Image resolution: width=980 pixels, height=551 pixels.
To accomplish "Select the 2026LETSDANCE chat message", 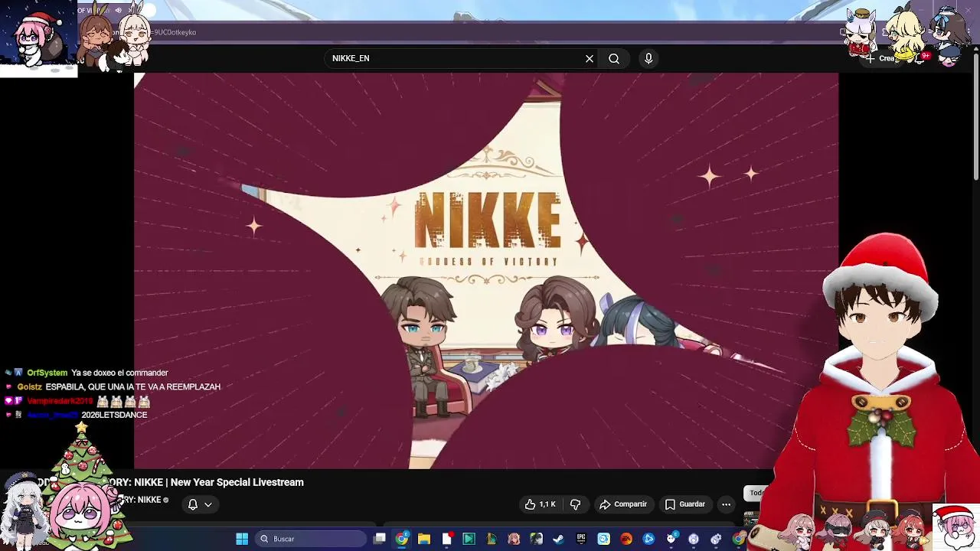I will coord(114,415).
